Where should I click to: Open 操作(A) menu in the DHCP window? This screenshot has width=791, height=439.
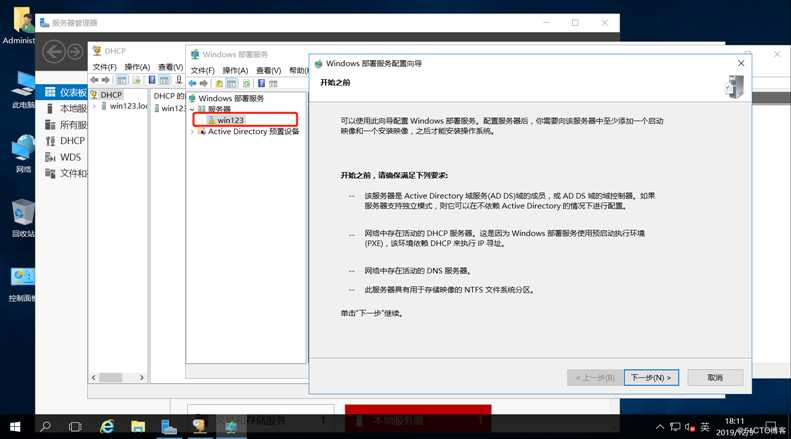pyautogui.click(x=137, y=67)
